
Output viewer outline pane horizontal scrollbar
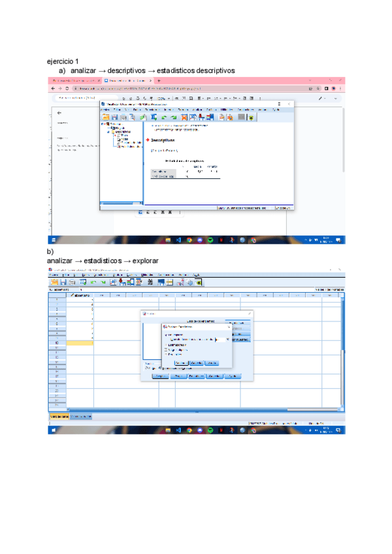coord(121,203)
